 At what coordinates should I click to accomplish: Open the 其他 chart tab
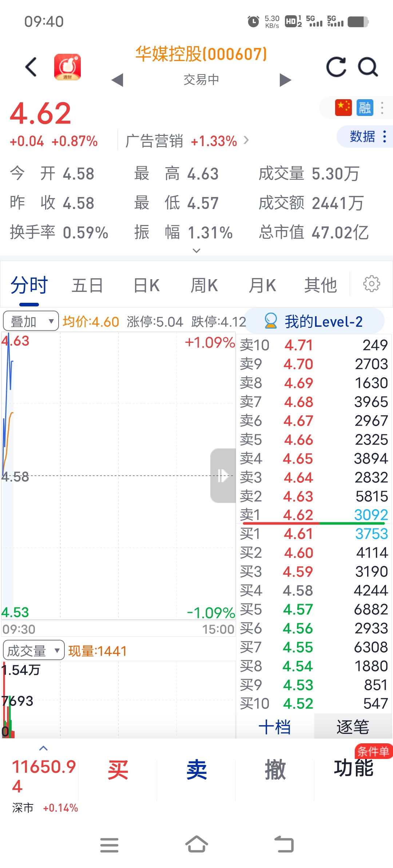click(321, 285)
